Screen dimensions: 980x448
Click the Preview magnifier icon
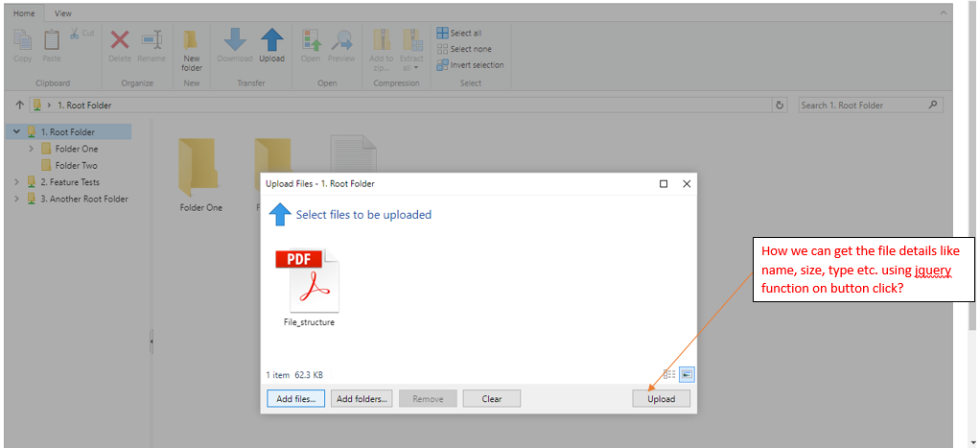tap(341, 40)
